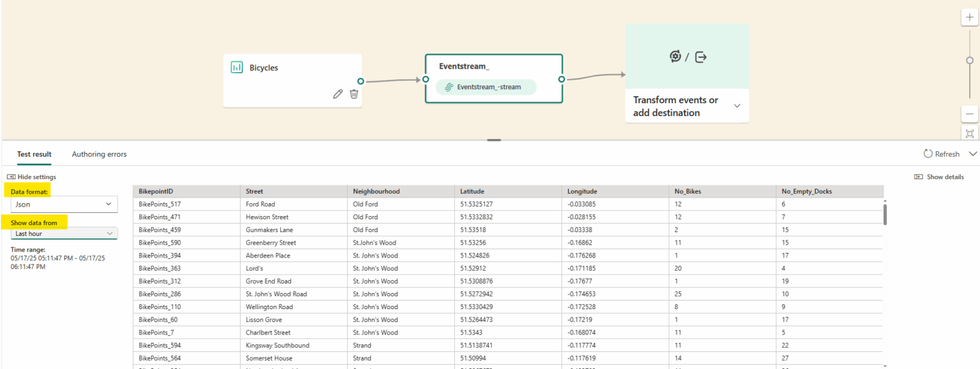Click the Lord's street cell
Image resolution: width=980 pixels, height=369 pixels.
point(294,268)
